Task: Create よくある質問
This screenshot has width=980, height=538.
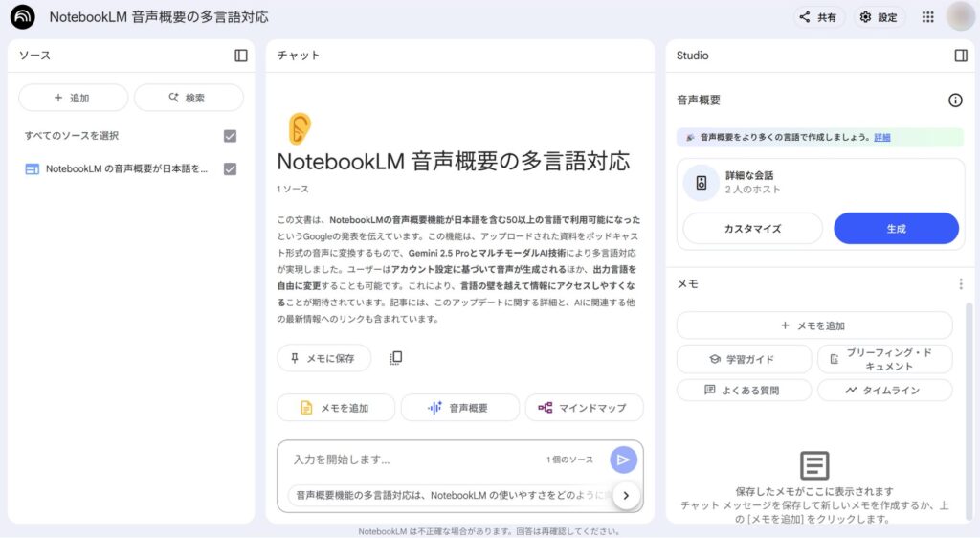Action: pos(744,391)
